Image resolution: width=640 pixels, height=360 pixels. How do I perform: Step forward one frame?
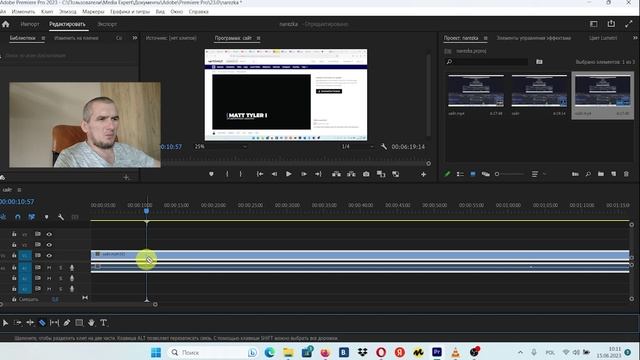coord(304,174)
